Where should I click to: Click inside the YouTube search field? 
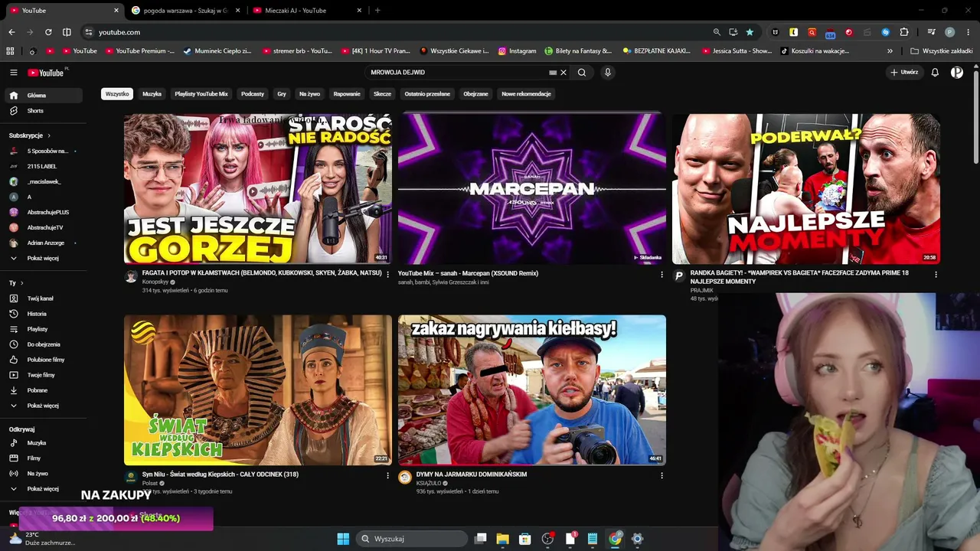click(x=457, y=73)
